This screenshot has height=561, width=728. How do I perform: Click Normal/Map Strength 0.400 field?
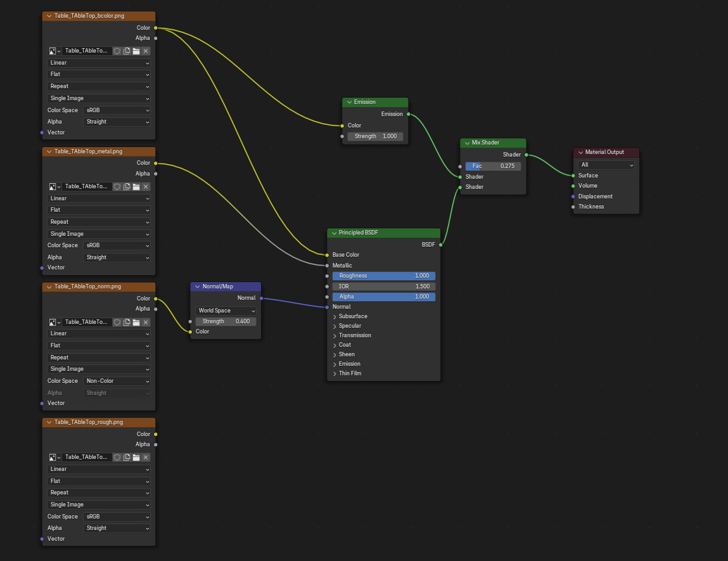226,322
